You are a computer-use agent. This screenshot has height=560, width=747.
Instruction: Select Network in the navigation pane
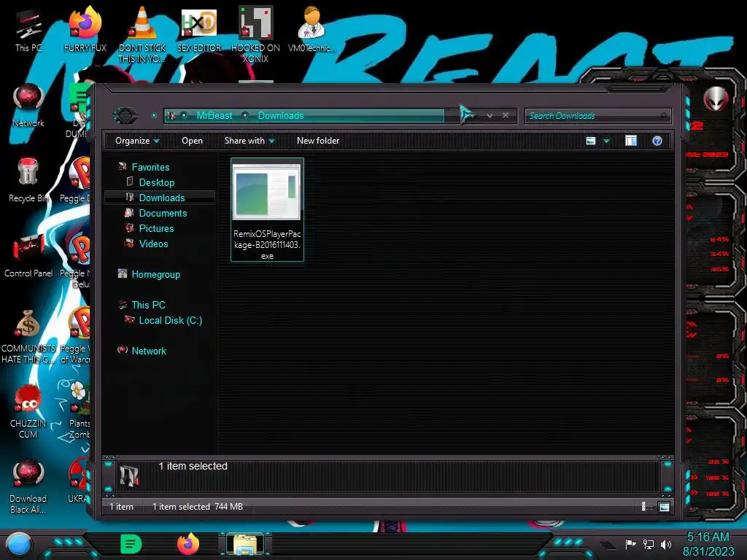click(149, 351)
